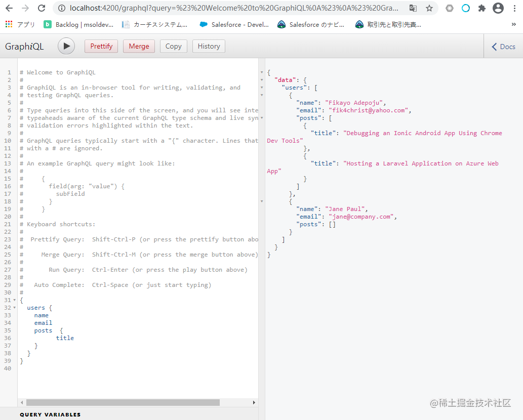Open the blue circle extension icon
The height and width of the screenshot is (420, 523).
point(466,8)
